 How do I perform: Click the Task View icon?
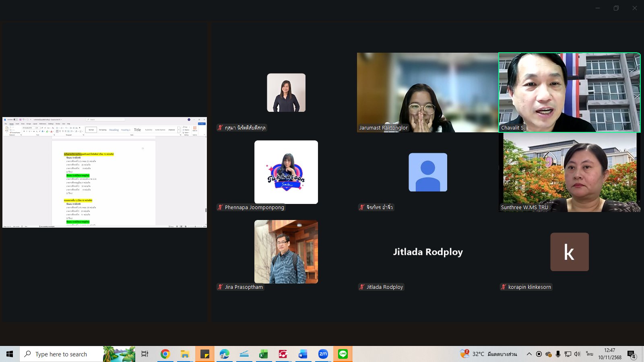click(145, 354)
